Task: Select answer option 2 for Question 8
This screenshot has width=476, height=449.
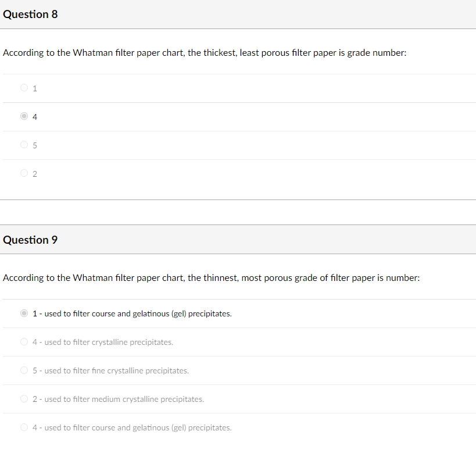Action: coord(24,173)
